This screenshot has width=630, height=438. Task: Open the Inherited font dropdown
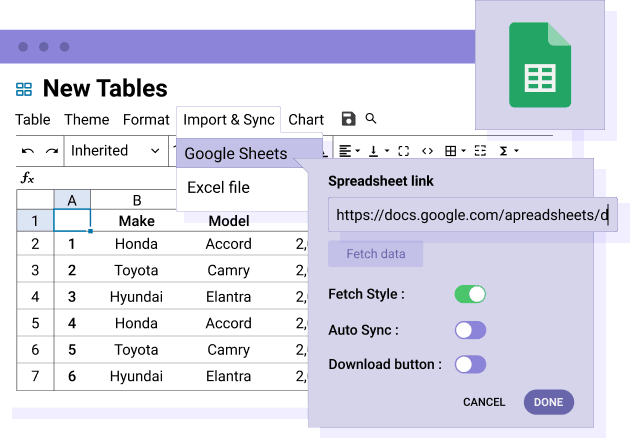(x=114, y=151)
